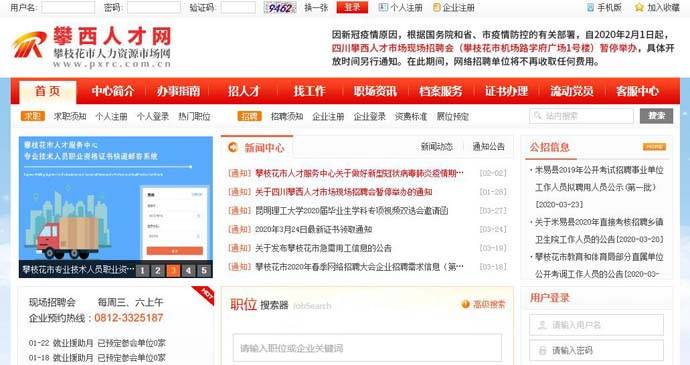Open 求职须知 sub-navigation link
Screen dimensions: 690x365
[x=70, y=116]
